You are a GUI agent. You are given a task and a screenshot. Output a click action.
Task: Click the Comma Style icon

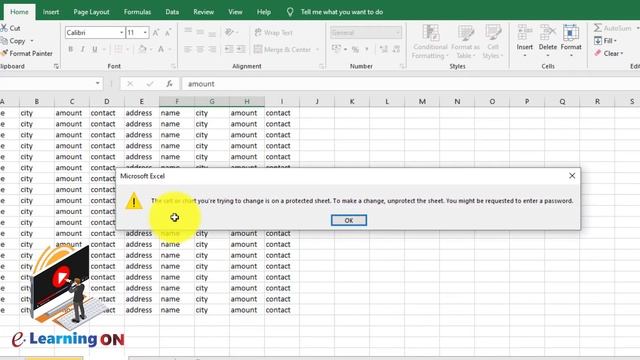(367, 49)
